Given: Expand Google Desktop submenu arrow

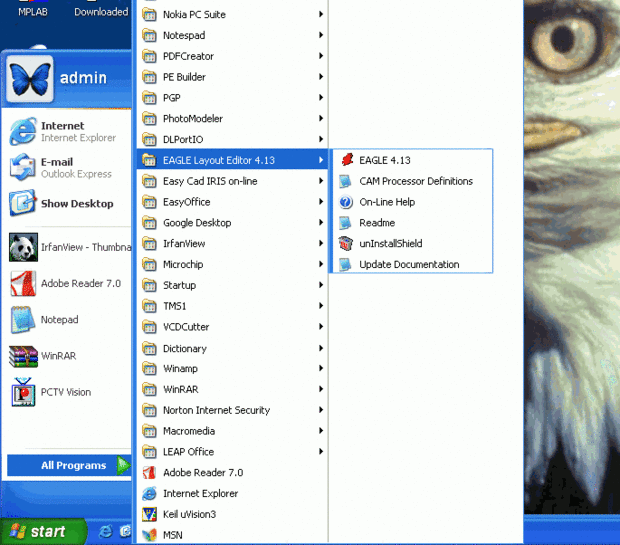Looking at the screenshot, I should pyautogui.click(x=321, y=222).
